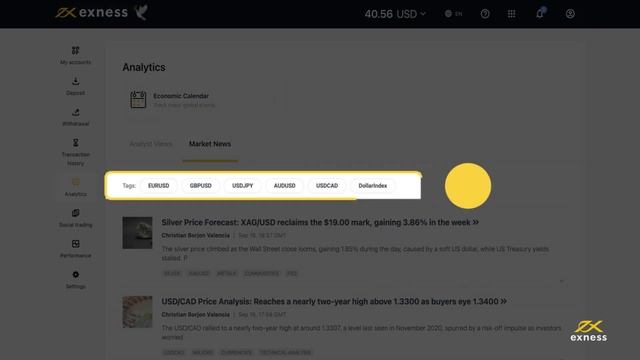640x360 pixels.
Task: Filter news by the DollarIndex tag
Action: tap(373, 186)
